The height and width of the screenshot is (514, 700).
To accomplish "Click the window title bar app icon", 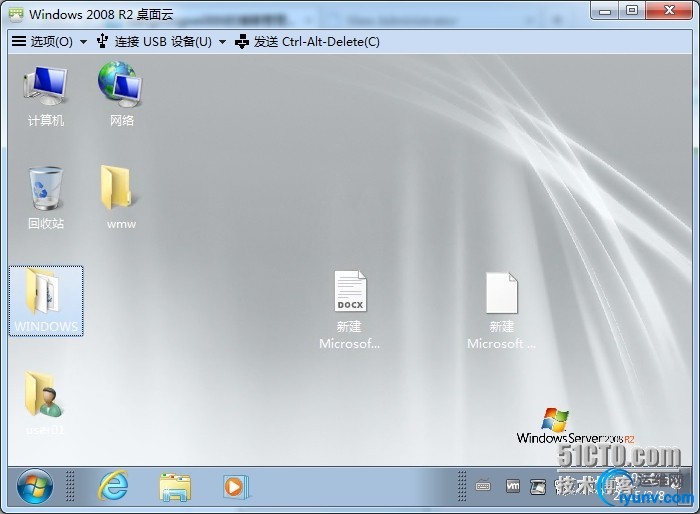I will [16, 14].
